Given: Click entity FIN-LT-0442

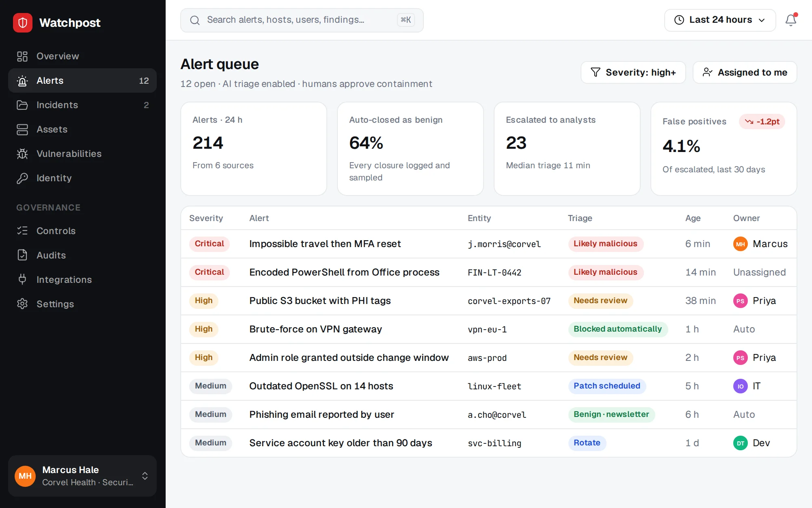Looking at the screenshot, I should [495, 273].
